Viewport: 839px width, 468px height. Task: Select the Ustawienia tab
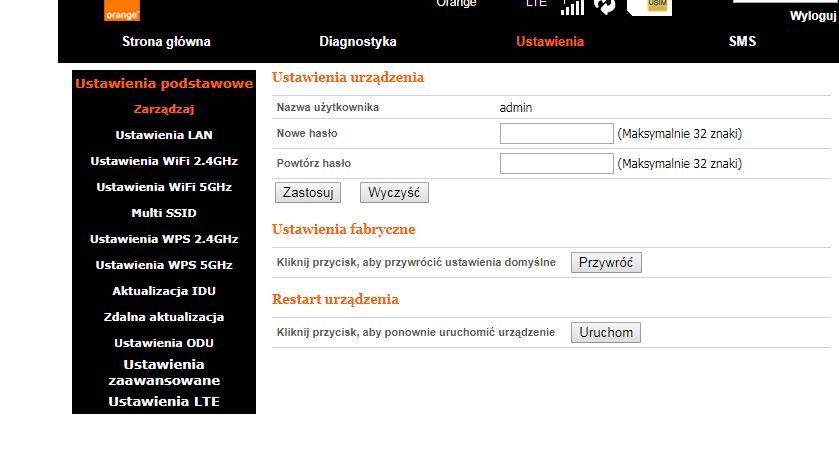click(550, 41)
